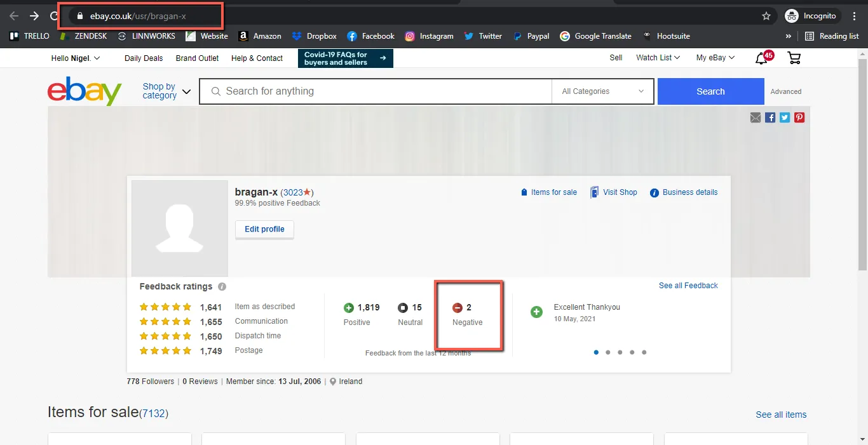Expand the Shop by category menu
Screen dimensions: 868x445
coord(166,91)
